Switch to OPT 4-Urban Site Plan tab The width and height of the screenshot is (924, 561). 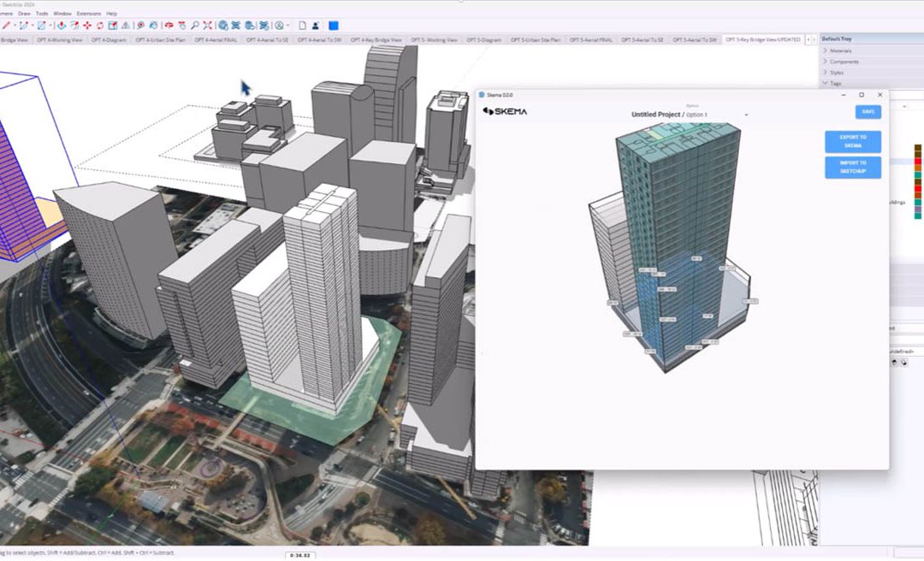pyautogui.click(x=160, y=40)
